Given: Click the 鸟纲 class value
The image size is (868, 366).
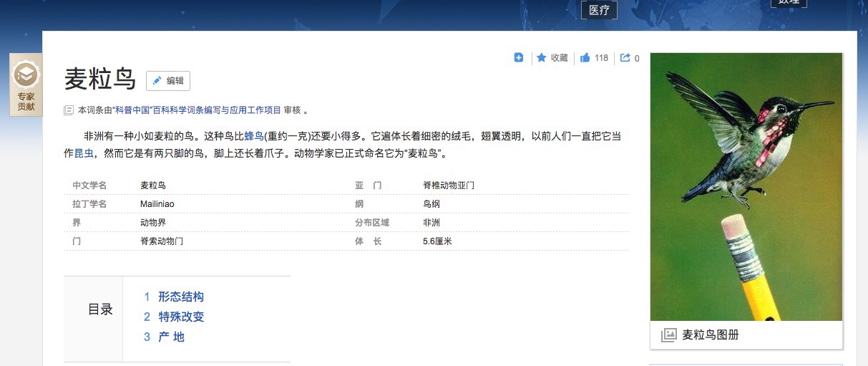Looking at the screenshot, I should [431, 204].
